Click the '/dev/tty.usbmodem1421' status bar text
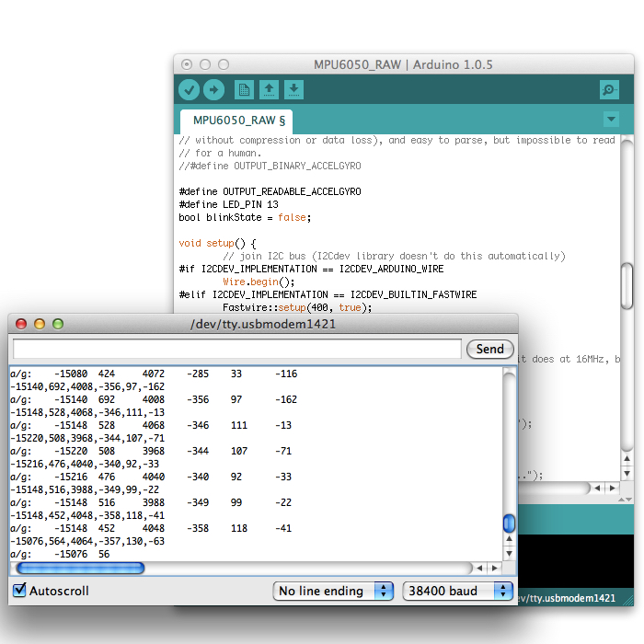Image resolution: width=644 pixels, height=644 pixels. [567, 598]
